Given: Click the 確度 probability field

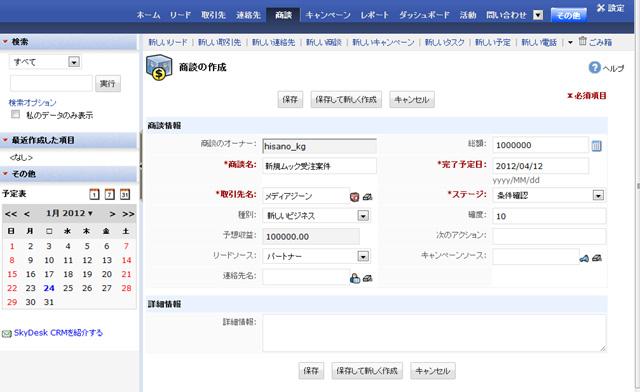Looking at the screenshot, I should click(x=549, y=216).
